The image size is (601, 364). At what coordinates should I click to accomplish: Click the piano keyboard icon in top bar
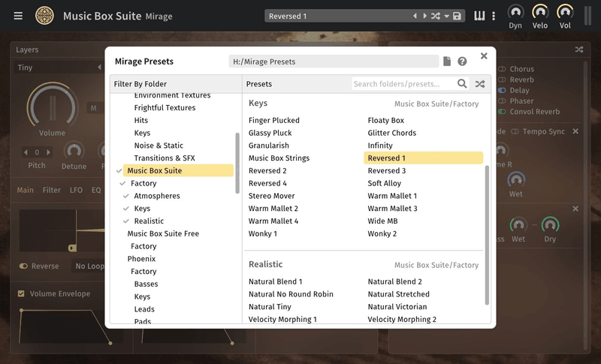tap(479, 16)
